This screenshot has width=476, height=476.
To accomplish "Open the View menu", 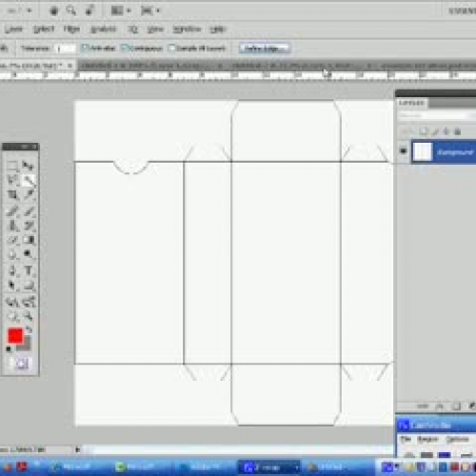I will [155, 30].
